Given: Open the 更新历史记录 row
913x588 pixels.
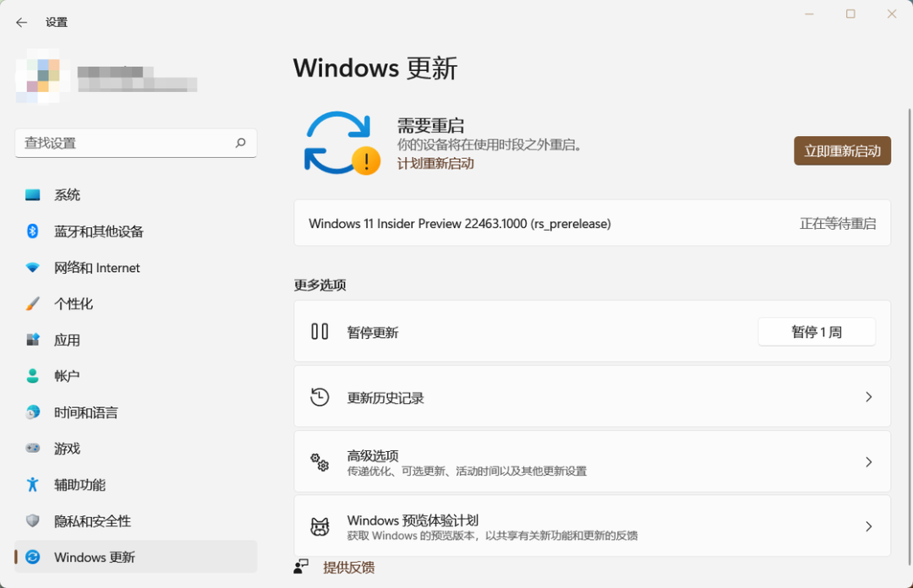Looking at the screenshot, I should [x=592, y=397].
